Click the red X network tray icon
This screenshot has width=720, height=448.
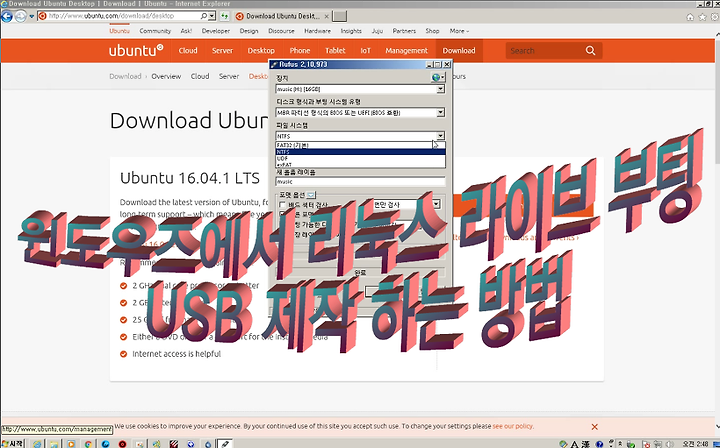coord(647,444)
